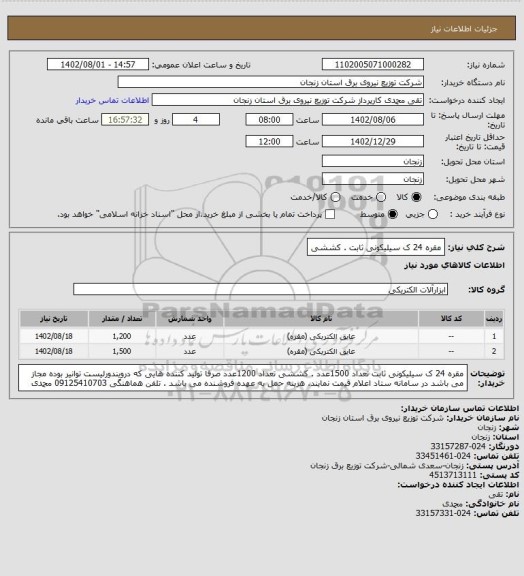Click the buyer organization name field
The image size is (524, 576).
[x=270, y=82]
